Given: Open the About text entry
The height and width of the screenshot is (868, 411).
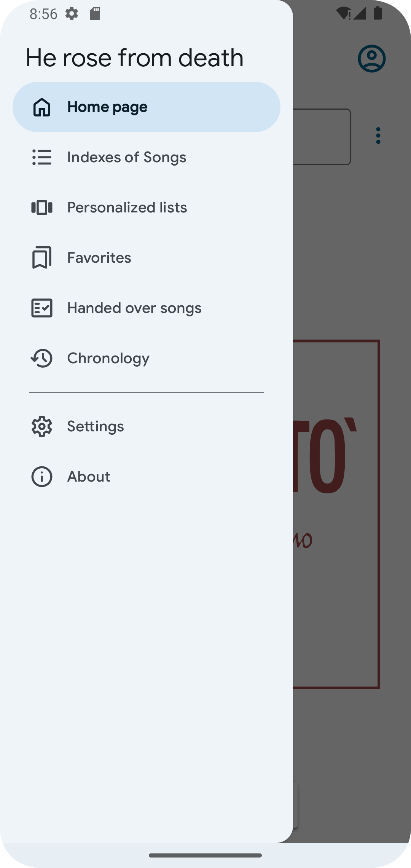Looking at the screenshot, I should tap(89, 477).
